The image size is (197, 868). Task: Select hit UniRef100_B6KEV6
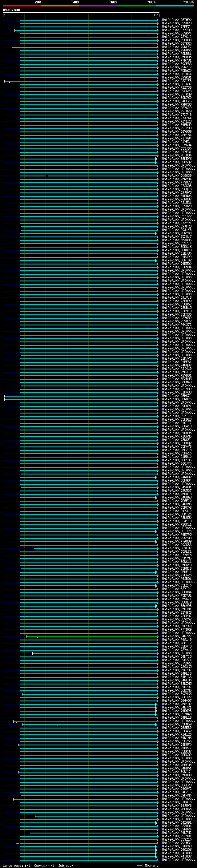(x=177, y=159)
